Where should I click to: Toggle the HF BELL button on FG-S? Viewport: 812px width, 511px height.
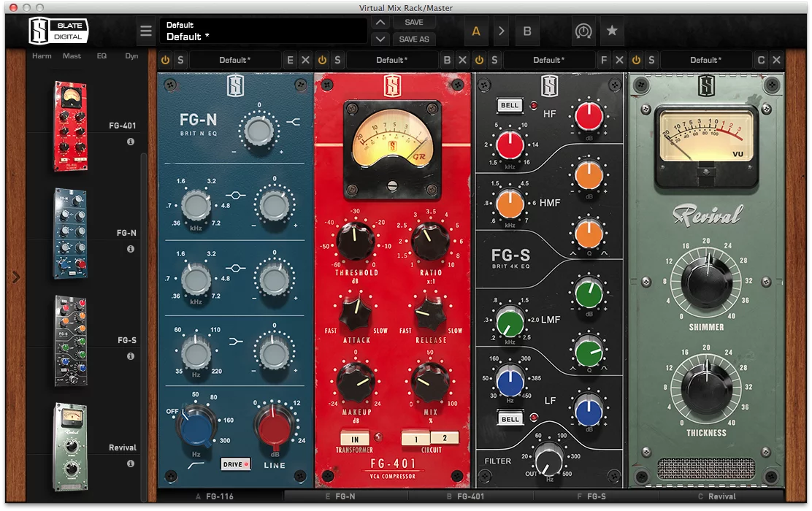point(510,105)
